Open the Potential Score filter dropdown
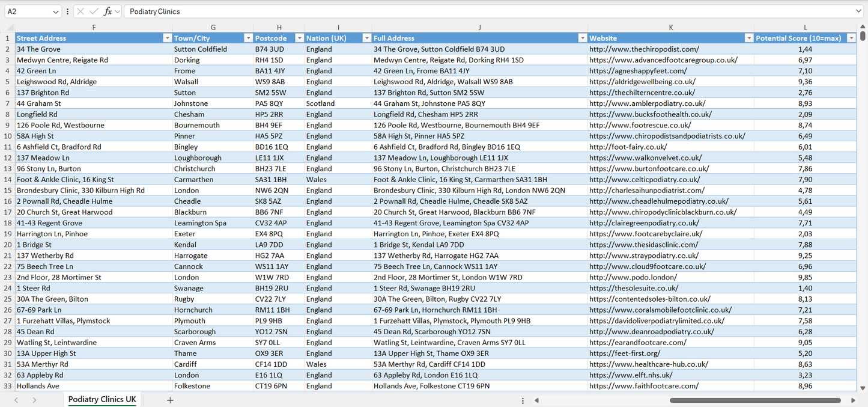Viewport: 868px width, 407px height. click(851, 37)
